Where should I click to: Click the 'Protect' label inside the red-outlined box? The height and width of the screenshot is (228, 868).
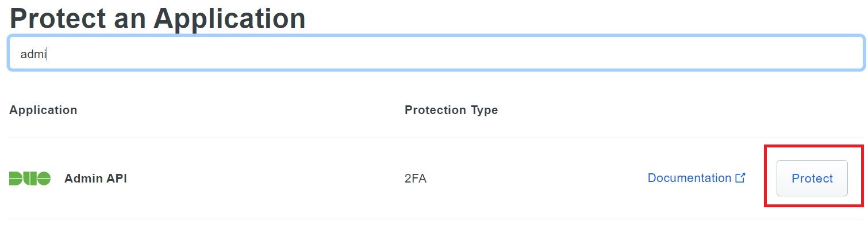[x=812, y=178]
